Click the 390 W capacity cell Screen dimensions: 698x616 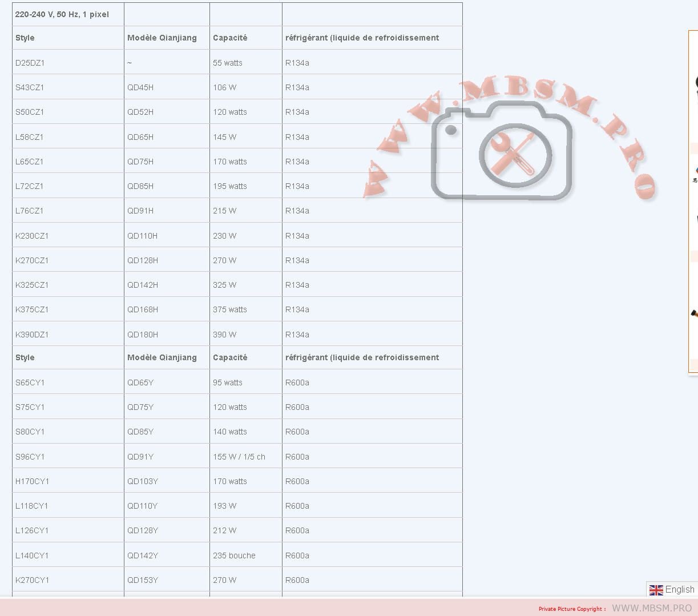[x=224, y=335]
